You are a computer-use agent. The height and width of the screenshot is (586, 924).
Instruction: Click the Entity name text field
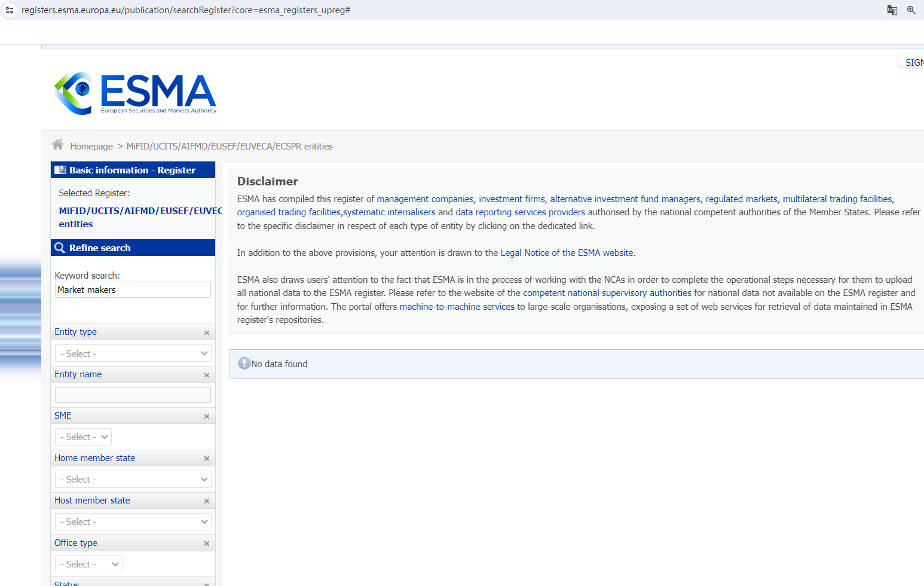tap(133, 395)
